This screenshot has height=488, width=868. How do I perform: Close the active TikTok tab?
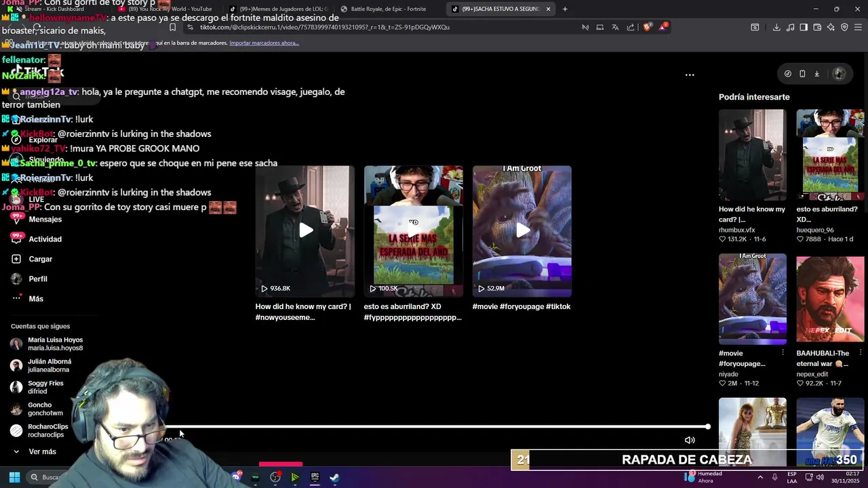[x=548, y=9]
